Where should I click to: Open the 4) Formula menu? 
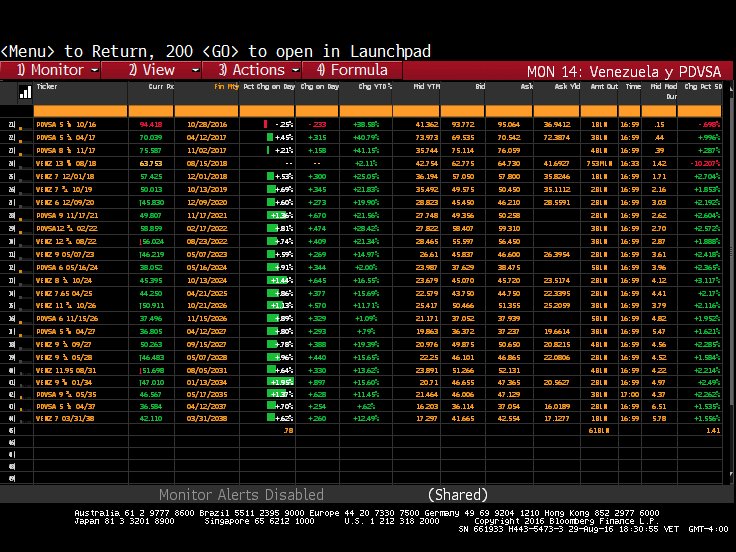point(353,70)
